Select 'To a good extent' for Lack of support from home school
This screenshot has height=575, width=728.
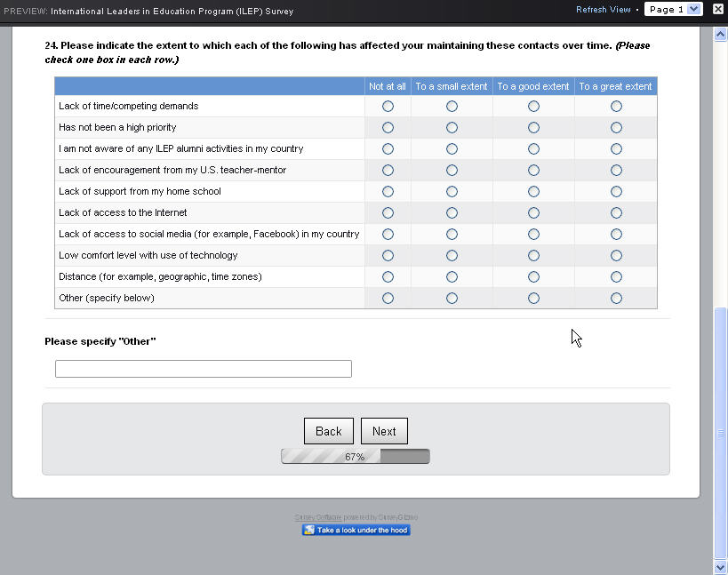[533, 192]
